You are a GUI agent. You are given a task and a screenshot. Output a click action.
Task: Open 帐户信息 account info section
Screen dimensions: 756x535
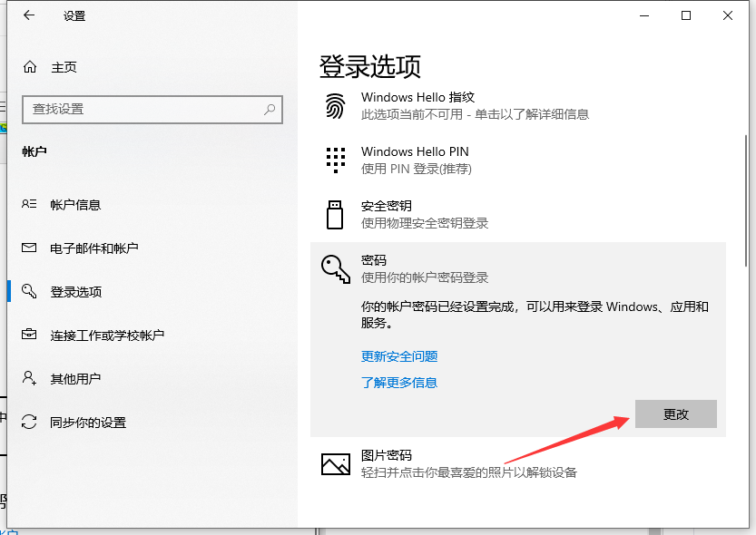(75, 205)
